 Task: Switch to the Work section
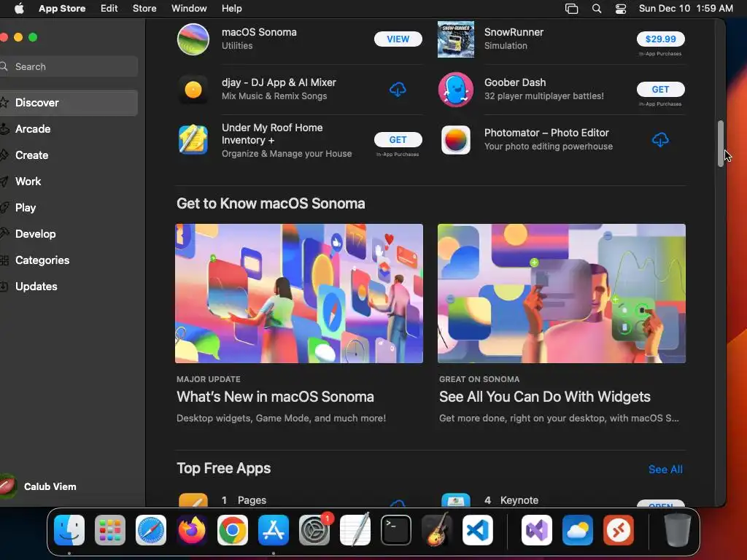(x=69, y=182)
